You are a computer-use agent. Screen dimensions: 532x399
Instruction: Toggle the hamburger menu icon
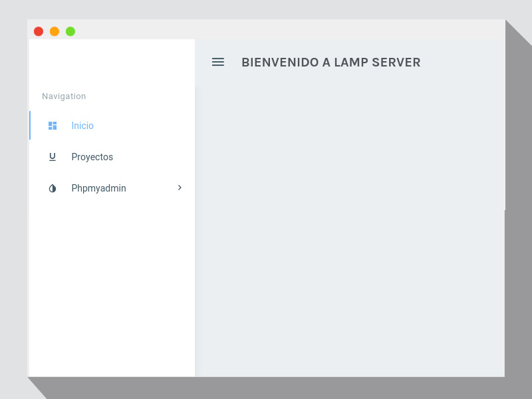click(x=218, y=62)
